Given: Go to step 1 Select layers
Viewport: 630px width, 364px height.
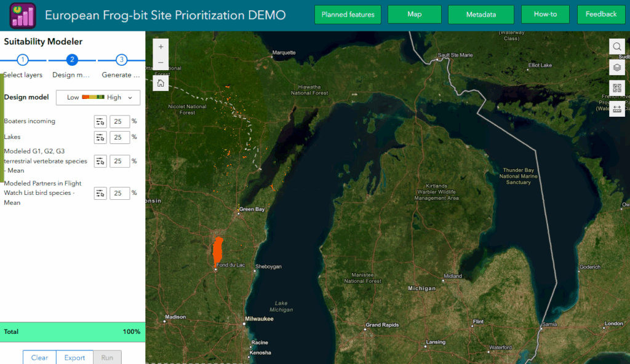Looking at the screenshot, I should click(x=23, y=60).
